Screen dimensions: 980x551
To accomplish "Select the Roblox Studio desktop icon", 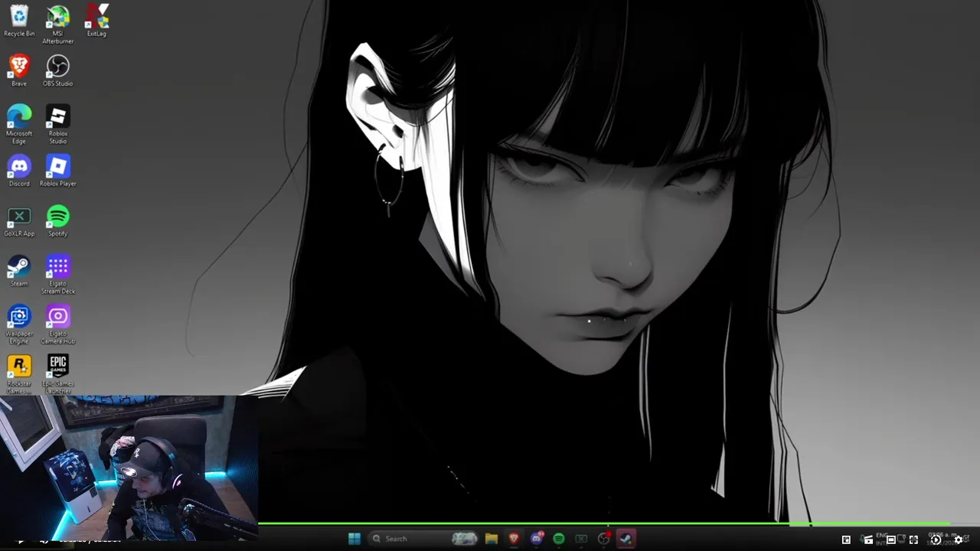I will click(x=57, y=125).
